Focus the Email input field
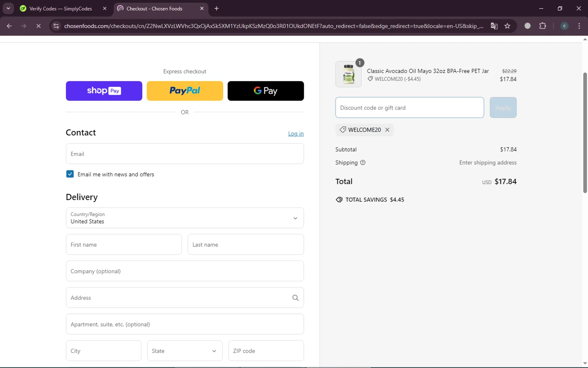 coord(185,154)
